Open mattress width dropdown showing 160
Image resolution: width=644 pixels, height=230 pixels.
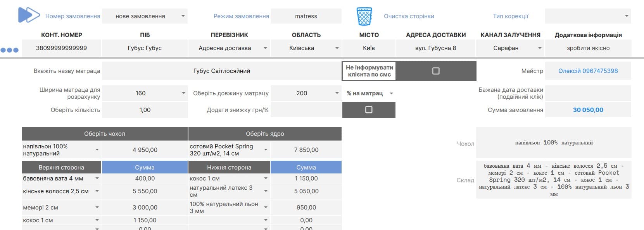(x=183, y=93)
